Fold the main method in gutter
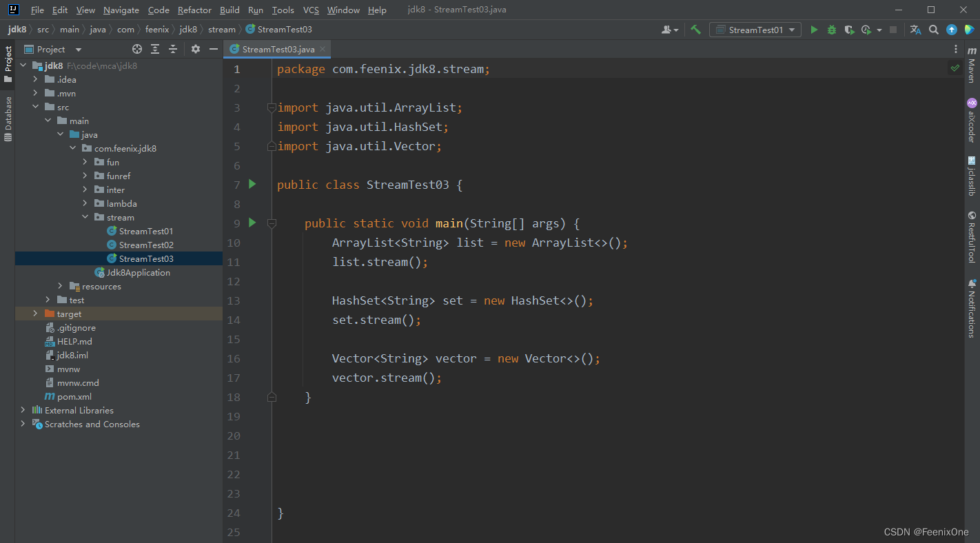Screen dimensions: 980x543 coord(272,223)
